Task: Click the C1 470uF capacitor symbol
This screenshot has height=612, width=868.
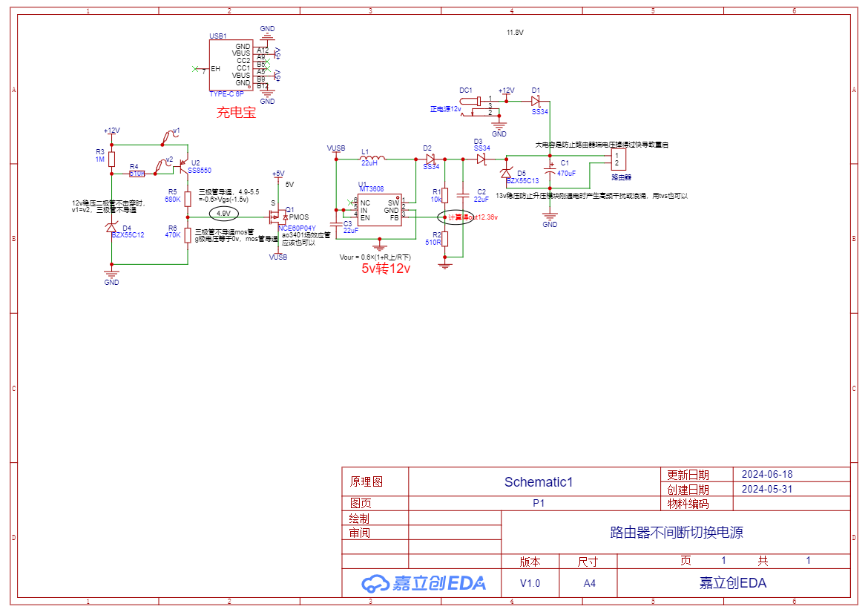Action: click(550, 170)
